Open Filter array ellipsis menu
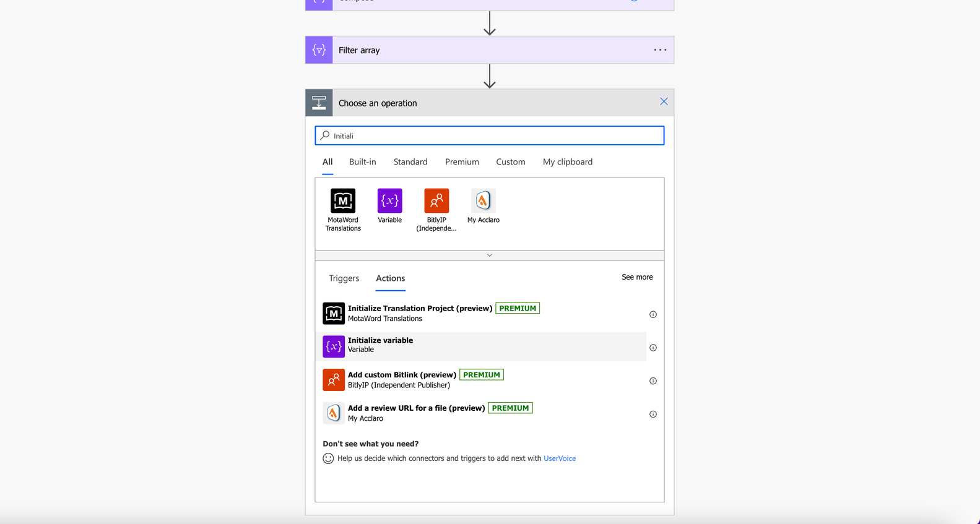This screenshot has height=524, width=980. (661, 50)
